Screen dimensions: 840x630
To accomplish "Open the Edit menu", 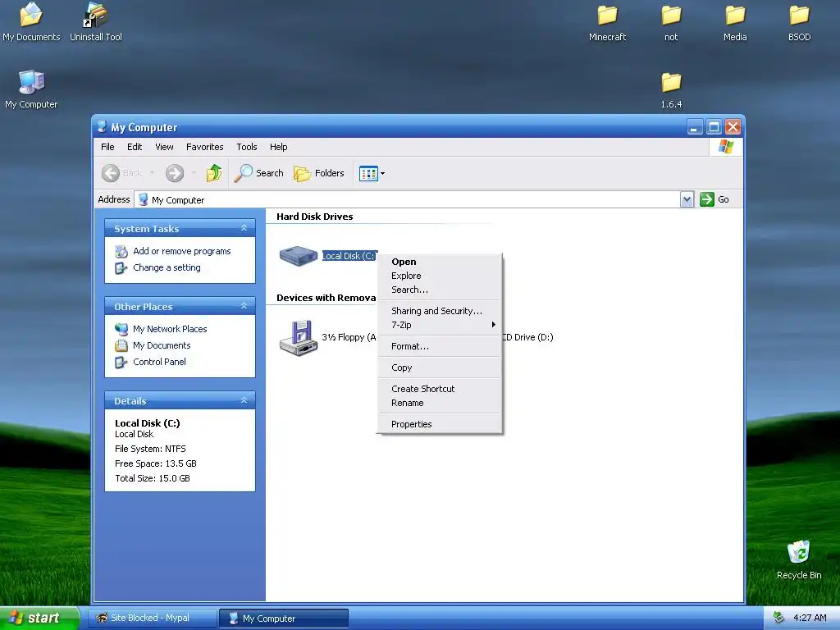I will click(135, 147).
